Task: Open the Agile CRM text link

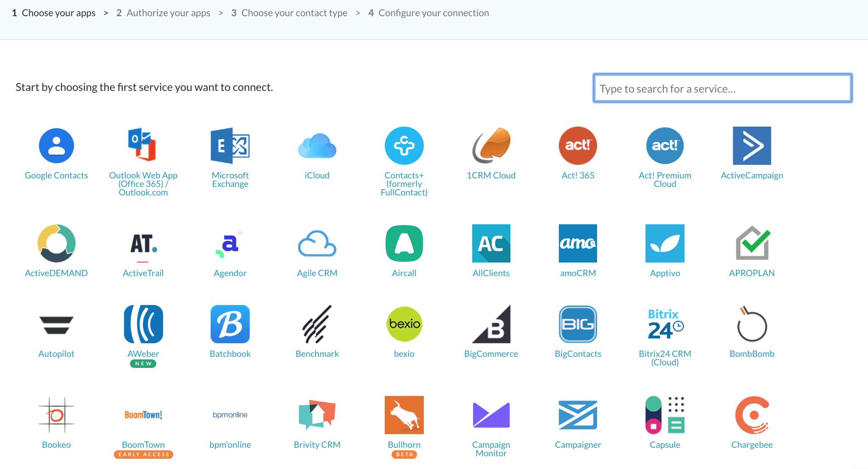Action: [317, 273]
